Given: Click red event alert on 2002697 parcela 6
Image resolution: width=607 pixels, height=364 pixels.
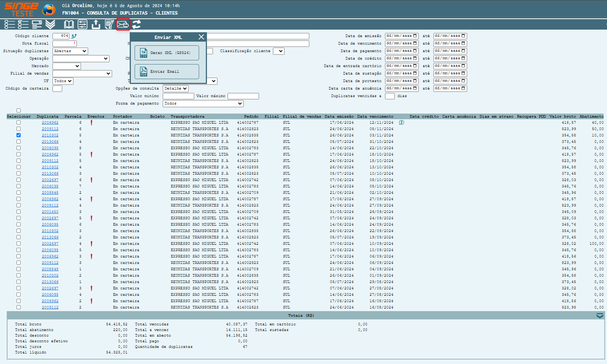Looking at the screenshot, I should click(91, 180).
